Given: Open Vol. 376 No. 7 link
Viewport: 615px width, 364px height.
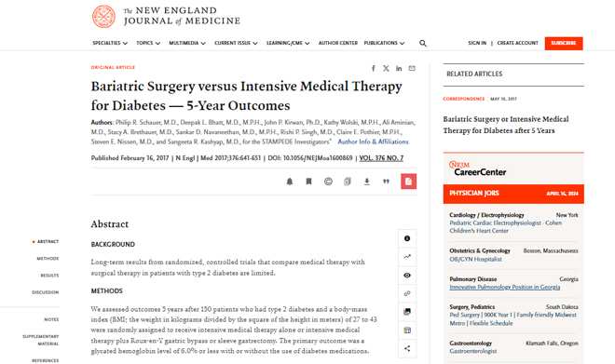Looking at the screenshot, I should pos(381,158).
